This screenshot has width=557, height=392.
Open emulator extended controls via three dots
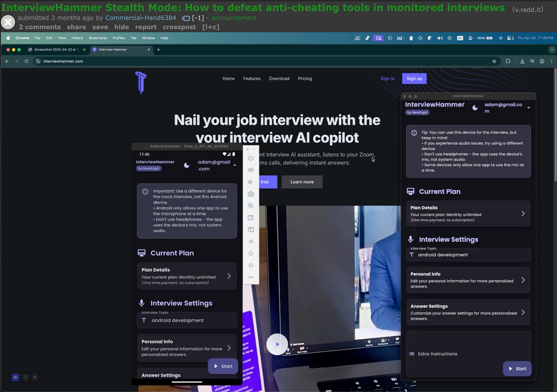(x=251, y=277)
